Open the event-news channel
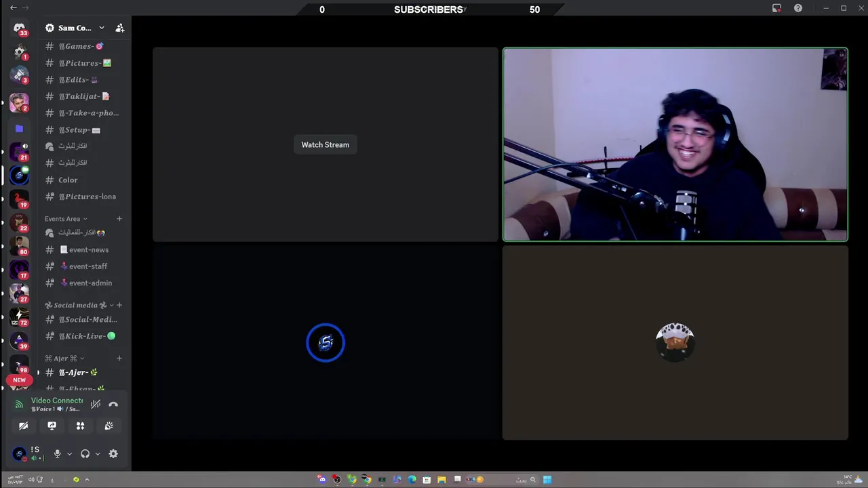 (x=81, y=250)
